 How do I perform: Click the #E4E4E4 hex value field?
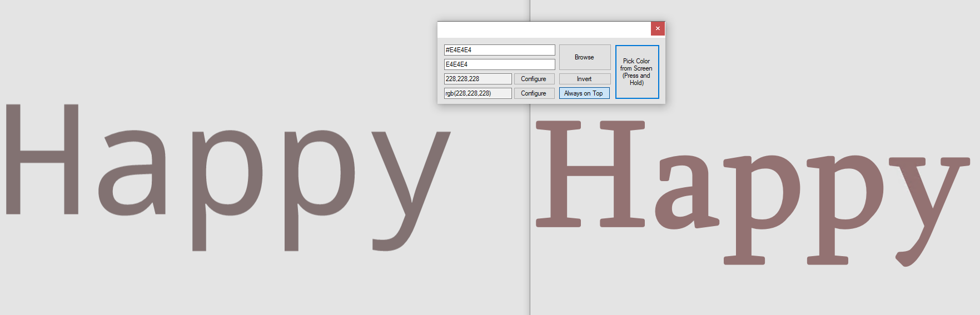[499, 50]
